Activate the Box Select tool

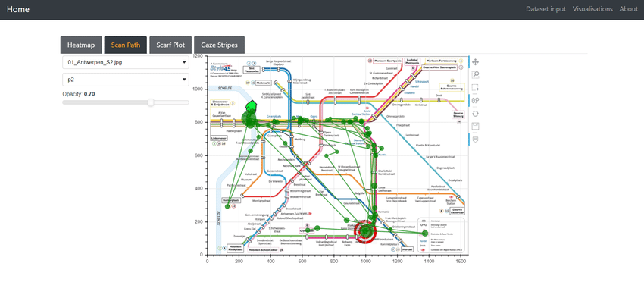click(x=475, y=88)
